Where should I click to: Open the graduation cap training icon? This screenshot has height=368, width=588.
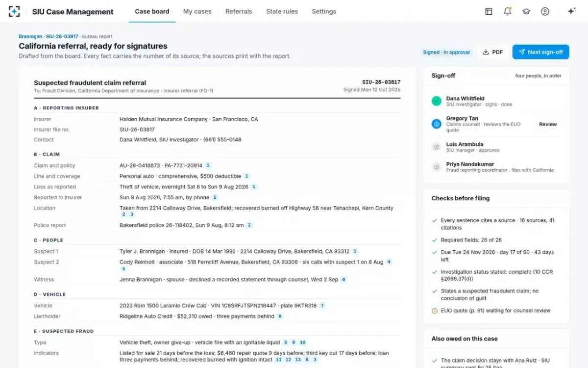(526, 11)
